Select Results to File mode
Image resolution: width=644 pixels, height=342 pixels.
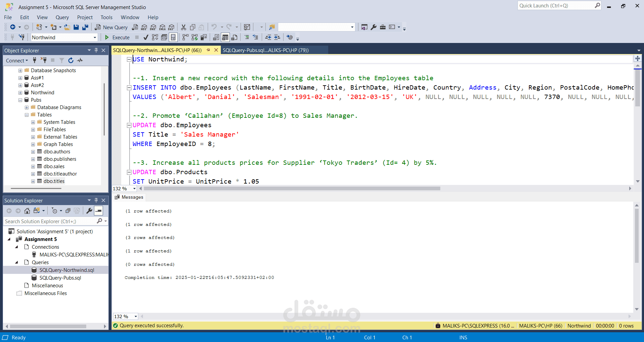[x=235, y=37]
